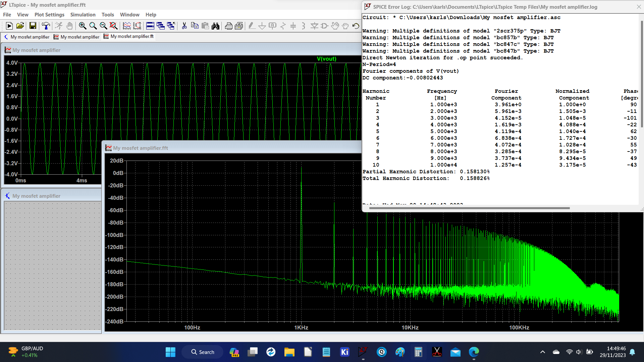Open the Tools menu
Viewport: 644px width, 362px height.
click(108, 15)
